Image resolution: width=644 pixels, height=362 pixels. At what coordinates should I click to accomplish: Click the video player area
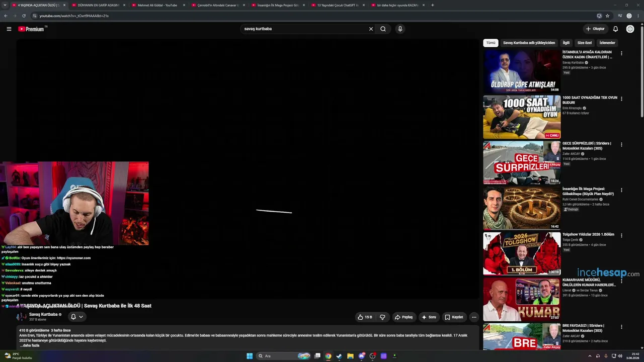click(248, 169)
